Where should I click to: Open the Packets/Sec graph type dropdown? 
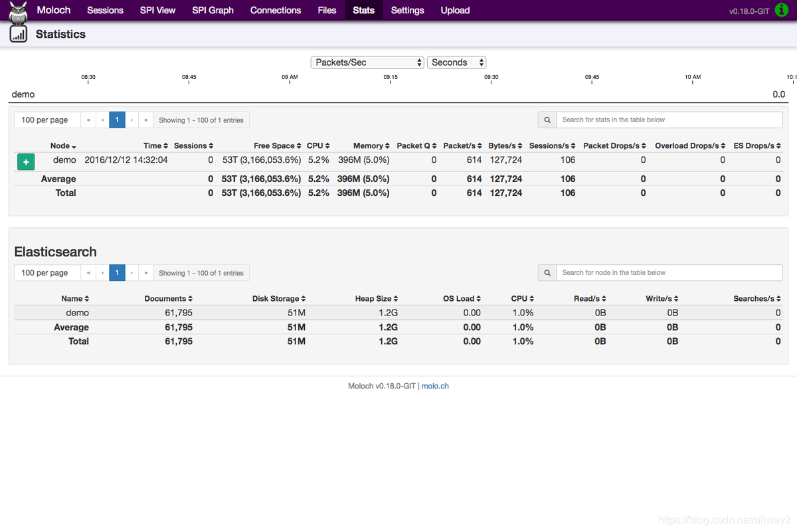click(x=367, y=62)
